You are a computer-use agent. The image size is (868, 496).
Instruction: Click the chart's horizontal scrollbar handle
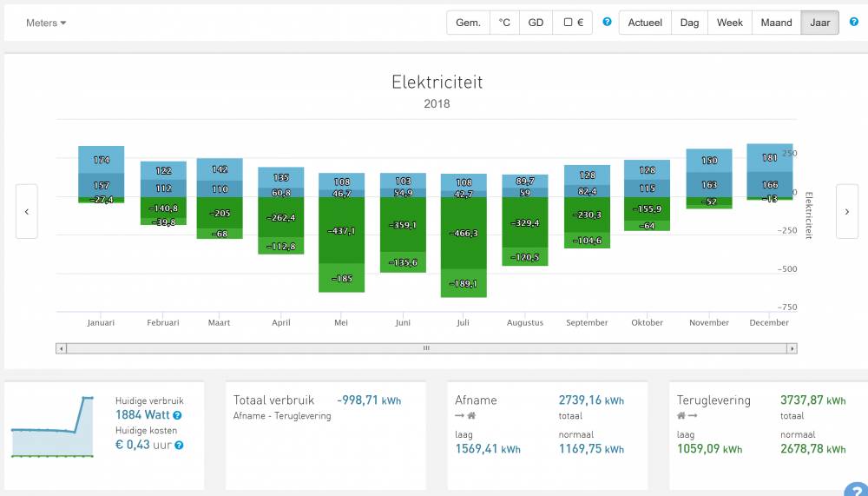[x=426, y=348]
